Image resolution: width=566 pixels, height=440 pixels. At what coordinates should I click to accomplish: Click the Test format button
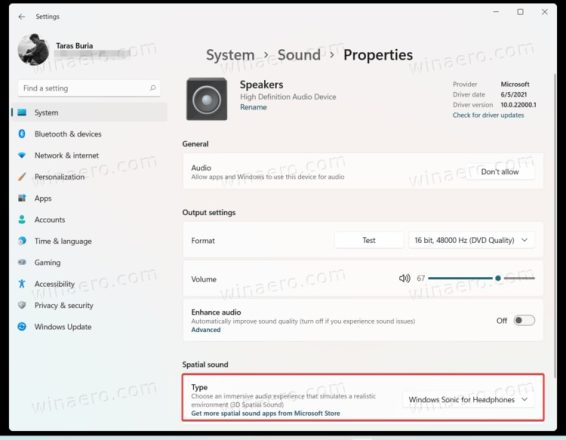click(x=369, y=240)
